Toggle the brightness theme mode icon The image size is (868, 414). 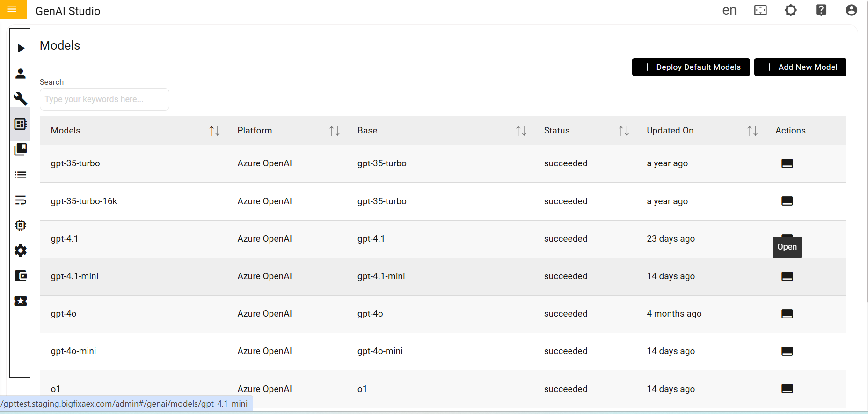(790, 10)
